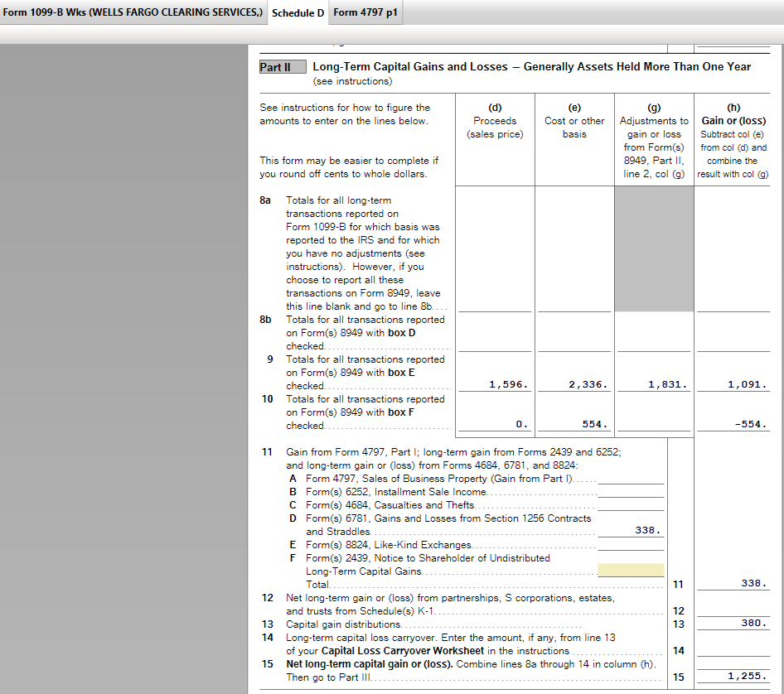
Task: Click the Capital Loss Carryover Worksheet text
Action: click(403, 651)
